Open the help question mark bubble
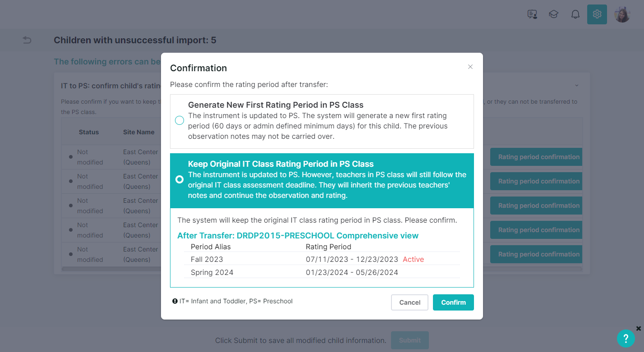This screenshot has height=352, width=644. [x=626, y=338]
